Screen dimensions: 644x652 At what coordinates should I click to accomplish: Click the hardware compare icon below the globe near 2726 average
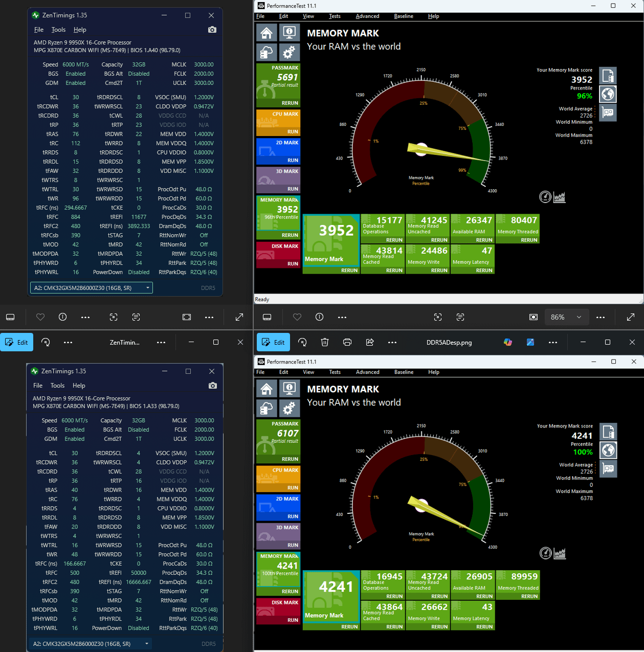pos(608,113)
